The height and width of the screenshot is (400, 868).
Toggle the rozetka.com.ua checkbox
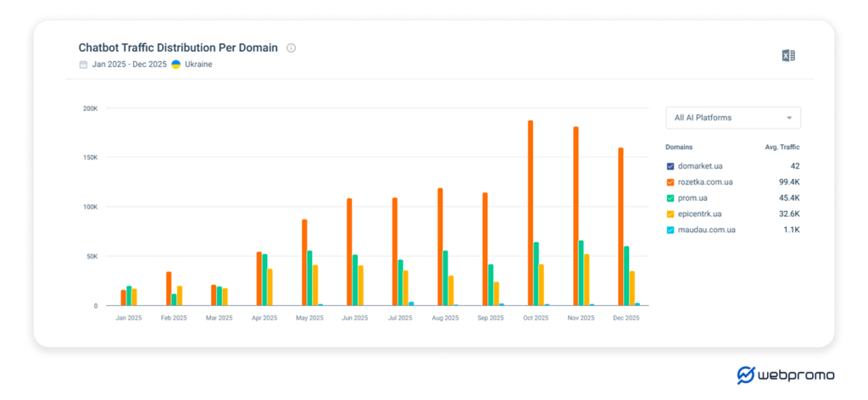coord(670,182)
